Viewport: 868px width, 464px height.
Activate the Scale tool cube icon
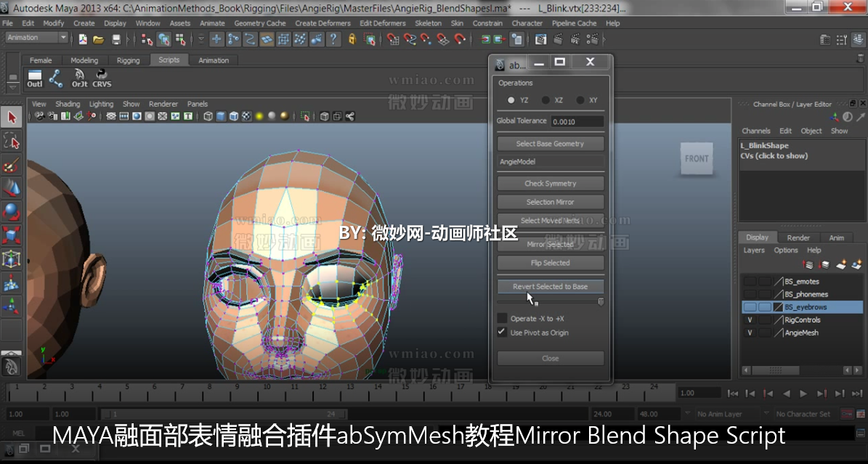coord(12,235)
